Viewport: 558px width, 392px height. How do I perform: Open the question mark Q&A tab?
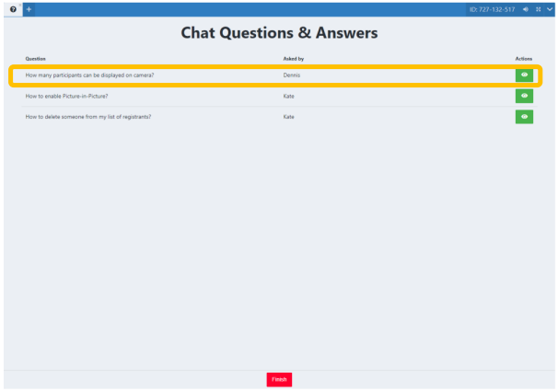(13, 9)
